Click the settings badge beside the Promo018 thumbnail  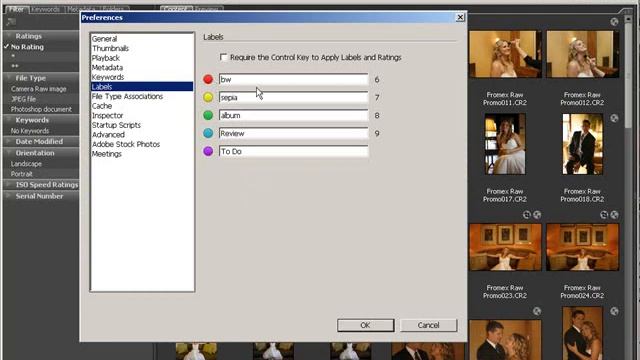pos(614,118)
